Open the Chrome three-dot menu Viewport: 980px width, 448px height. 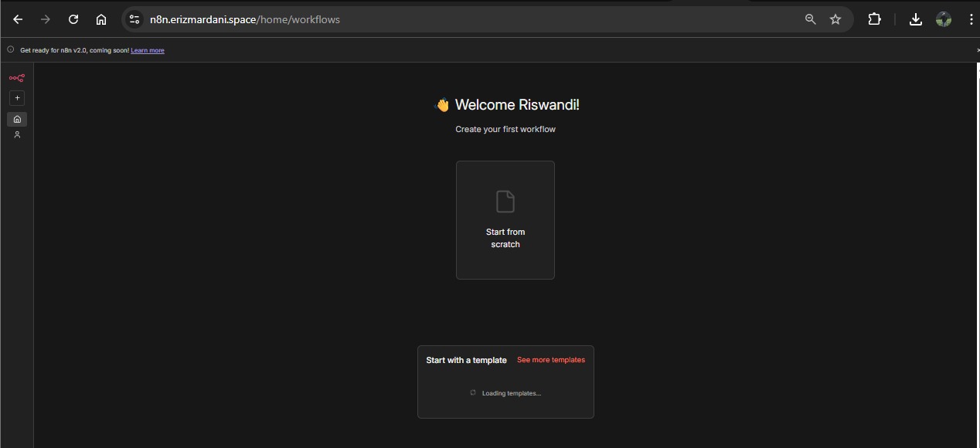(x=971, y=19)
